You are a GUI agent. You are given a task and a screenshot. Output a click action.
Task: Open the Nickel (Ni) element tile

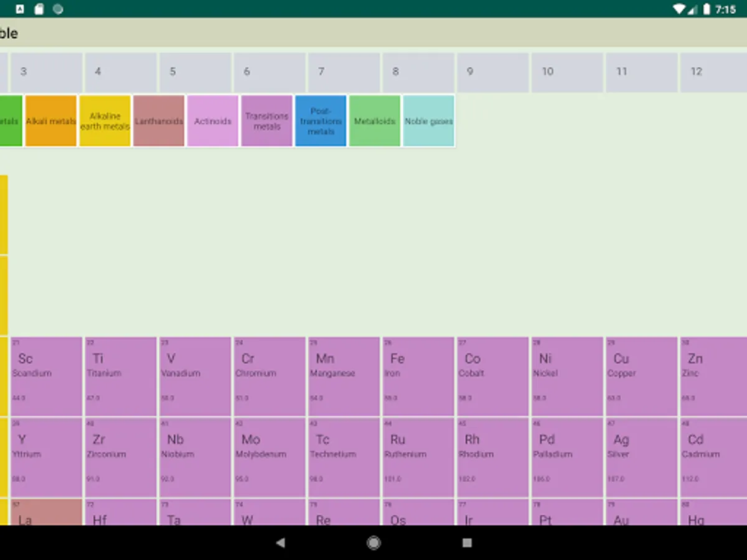567,376
